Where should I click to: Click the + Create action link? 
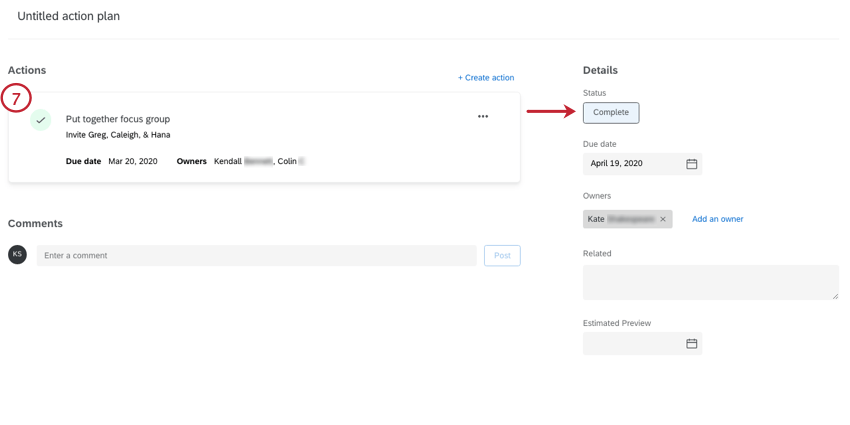(x=486, y=78)
